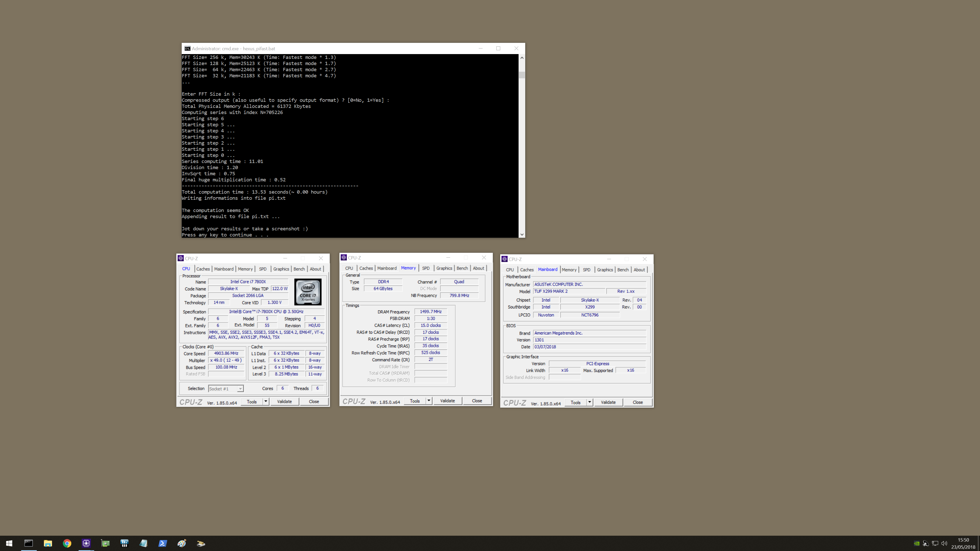This screenshot has width=980, height=551.
Task: Open the Windows Start menu
Action: pos(9,543)
